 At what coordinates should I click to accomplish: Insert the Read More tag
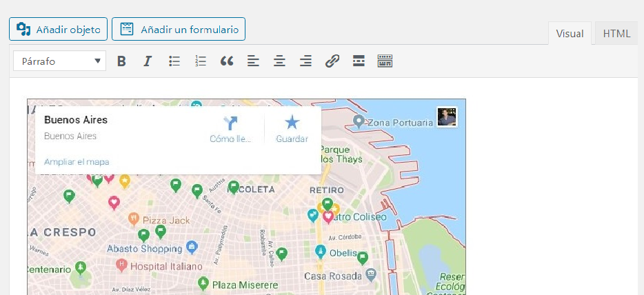point(359,61)
